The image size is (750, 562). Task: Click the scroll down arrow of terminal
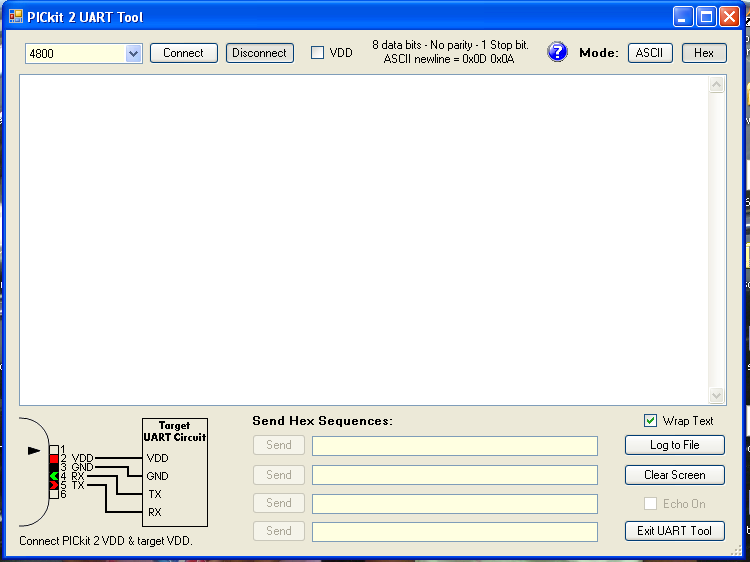(x=716, y=395)
